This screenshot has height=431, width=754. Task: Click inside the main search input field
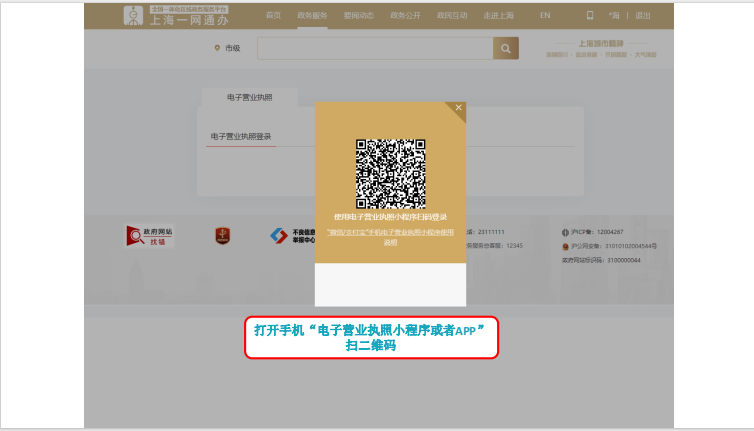pyautogui.click(x=374, y=48)
